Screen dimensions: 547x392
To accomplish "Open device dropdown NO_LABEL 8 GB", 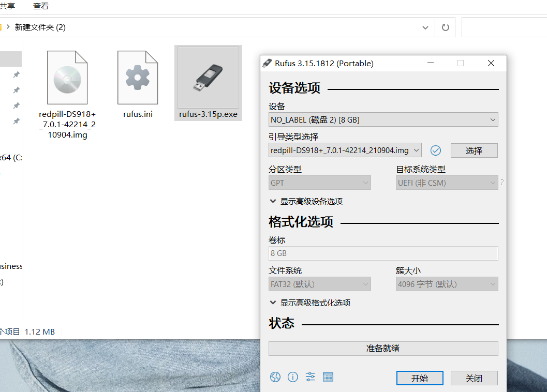I will click(x=383, y=119).
